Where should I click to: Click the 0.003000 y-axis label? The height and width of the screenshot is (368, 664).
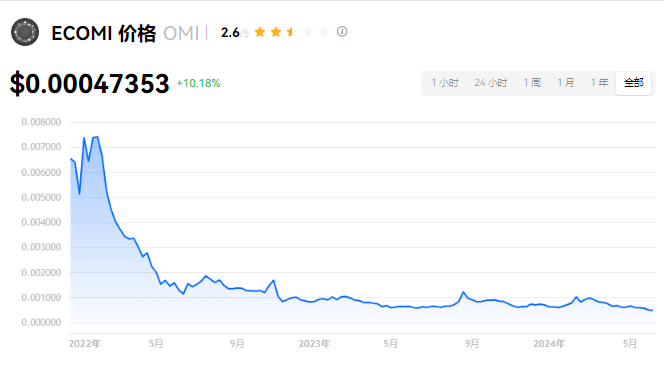click(x=42, y=247)
